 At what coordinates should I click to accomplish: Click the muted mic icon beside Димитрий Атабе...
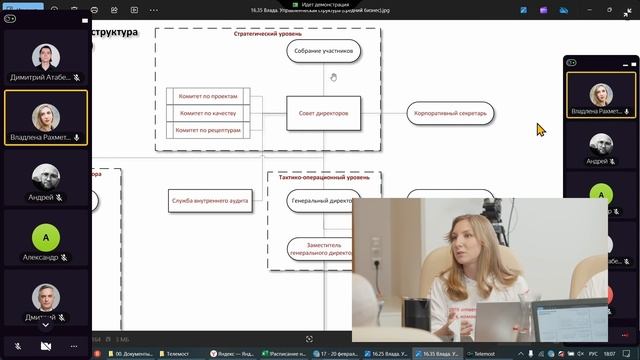[77, 78]
